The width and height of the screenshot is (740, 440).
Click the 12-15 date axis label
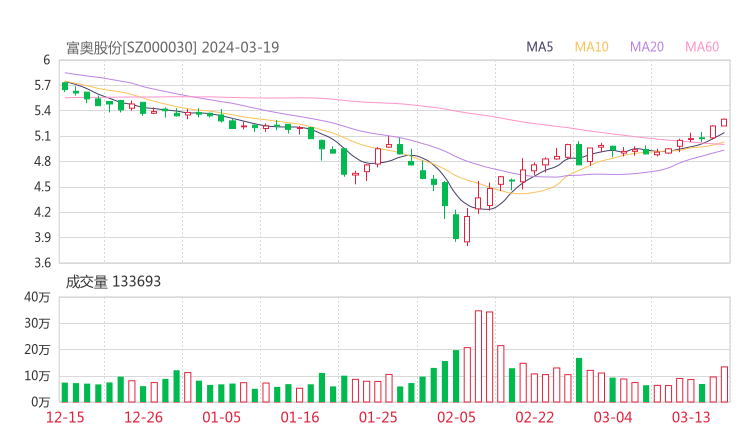[65, 417]
